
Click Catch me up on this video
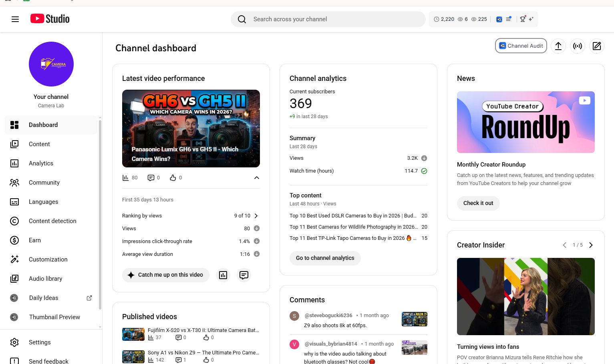[x=166, y=275]
